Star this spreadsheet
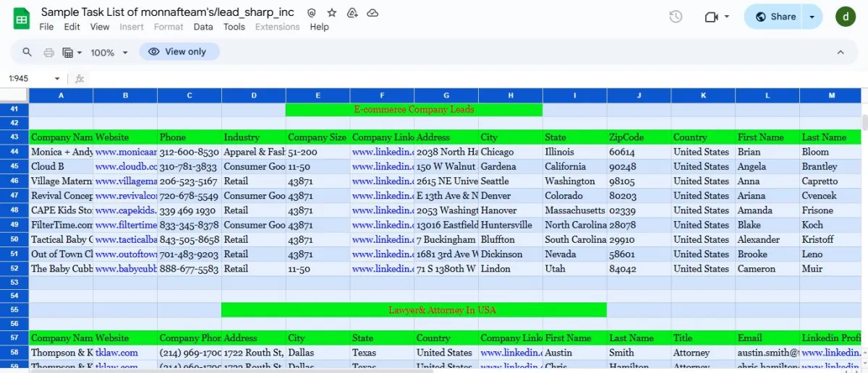The height and width of the screenshot is (373, 868). tap(332, 13)
